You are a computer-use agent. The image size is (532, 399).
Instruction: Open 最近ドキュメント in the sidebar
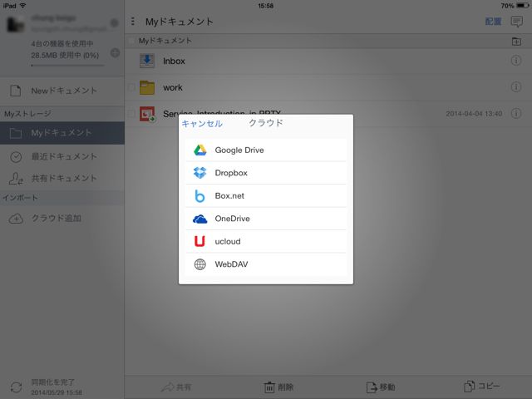62,156
